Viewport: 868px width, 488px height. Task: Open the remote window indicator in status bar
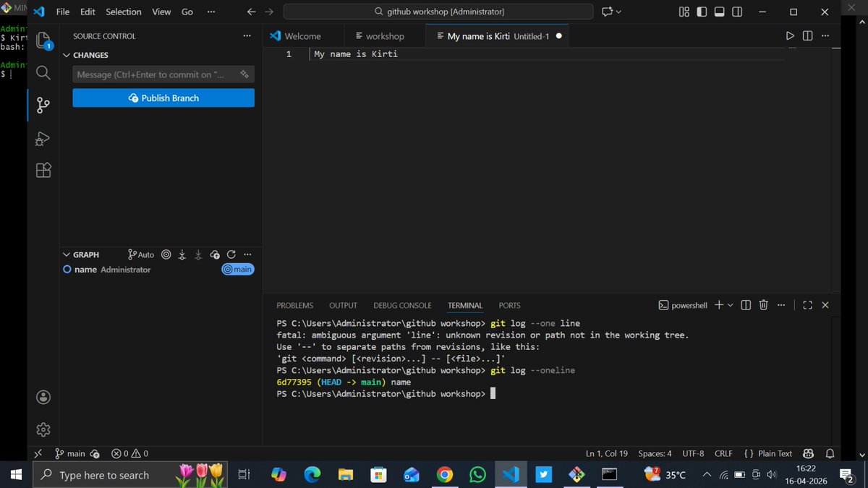pyautogui.click(x=38, y=453)
